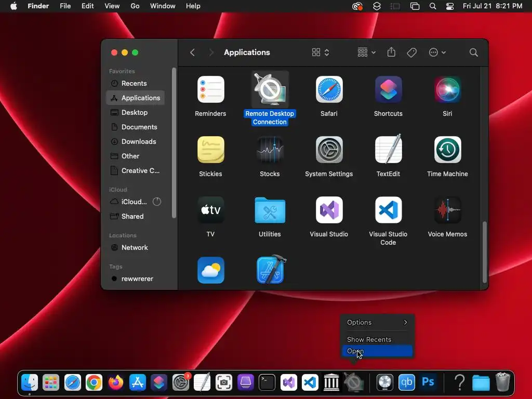532x399 pixels.
Task: Open the Edit menu
Action: tap(87, 6)
